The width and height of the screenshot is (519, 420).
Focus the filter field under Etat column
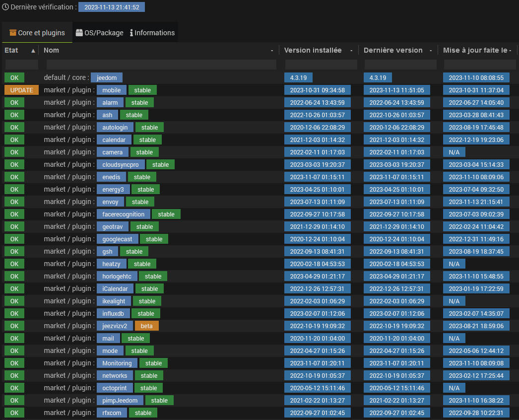tap(21, 65)
